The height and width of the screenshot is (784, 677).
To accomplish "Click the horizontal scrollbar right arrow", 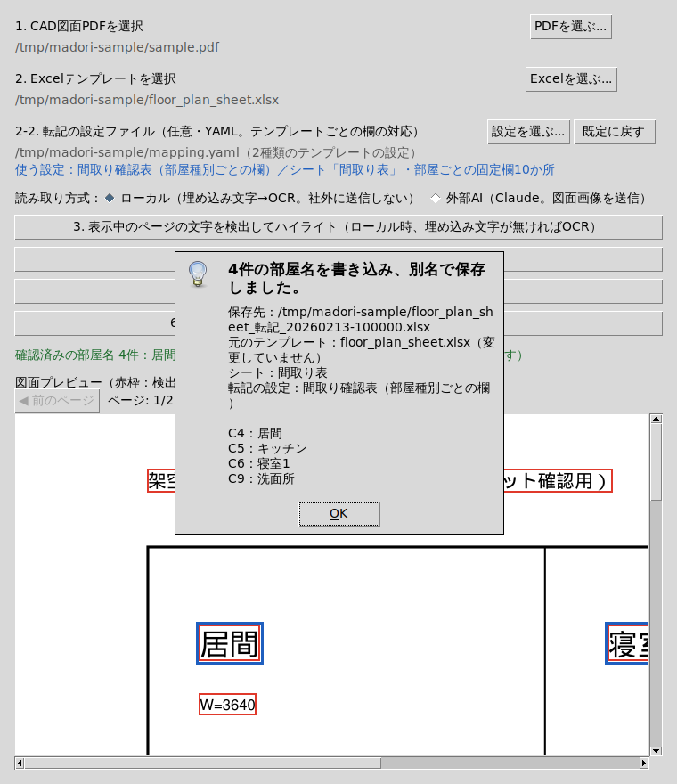I will coord(644,763).
